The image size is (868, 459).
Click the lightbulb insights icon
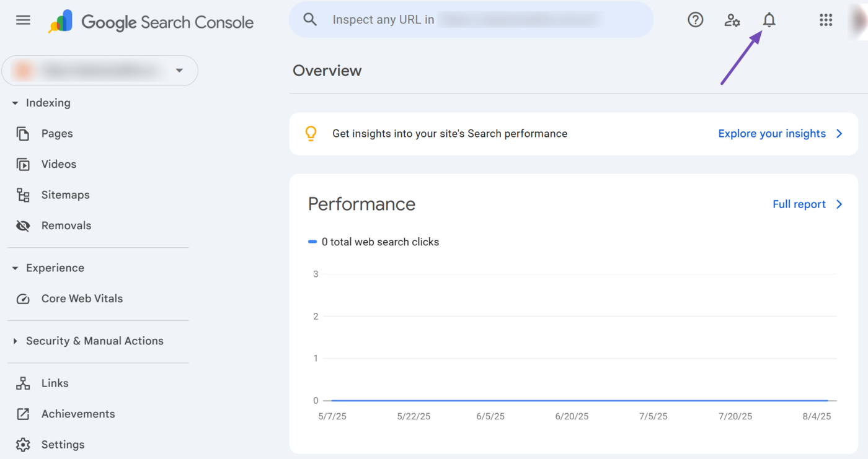coord(311,134)
